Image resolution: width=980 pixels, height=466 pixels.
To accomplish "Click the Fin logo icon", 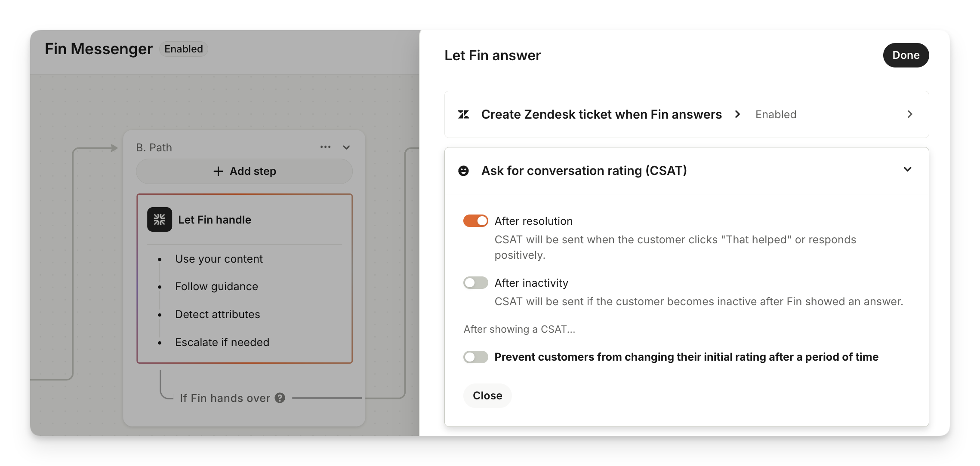I will pyautogui.click(x=160, y=220).
